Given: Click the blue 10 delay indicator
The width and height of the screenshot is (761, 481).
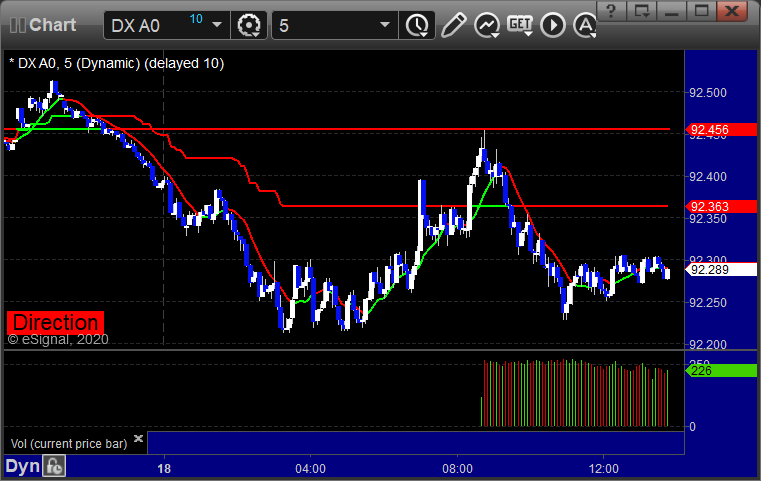Looking at the screenshot, I should (x=196, y=19).
